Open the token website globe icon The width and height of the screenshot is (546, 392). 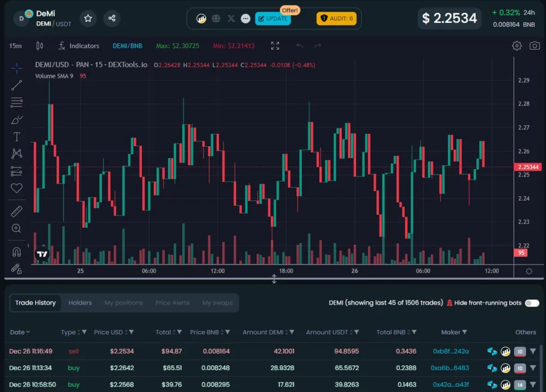(216, 19)
